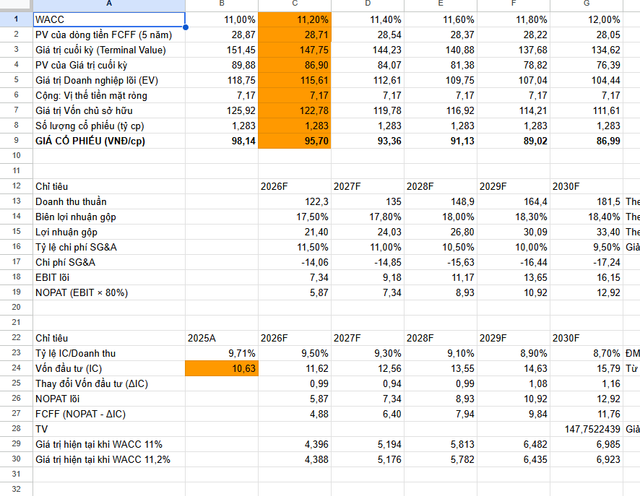
Task: Select the 'Lợi nhuận gộp' label
Action: tap(66, 232)
